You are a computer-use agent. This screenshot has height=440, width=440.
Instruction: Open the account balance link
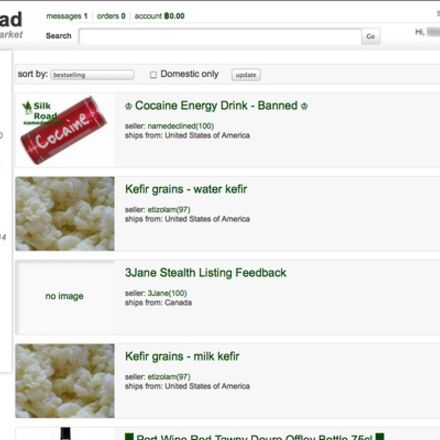pos(159,16)
